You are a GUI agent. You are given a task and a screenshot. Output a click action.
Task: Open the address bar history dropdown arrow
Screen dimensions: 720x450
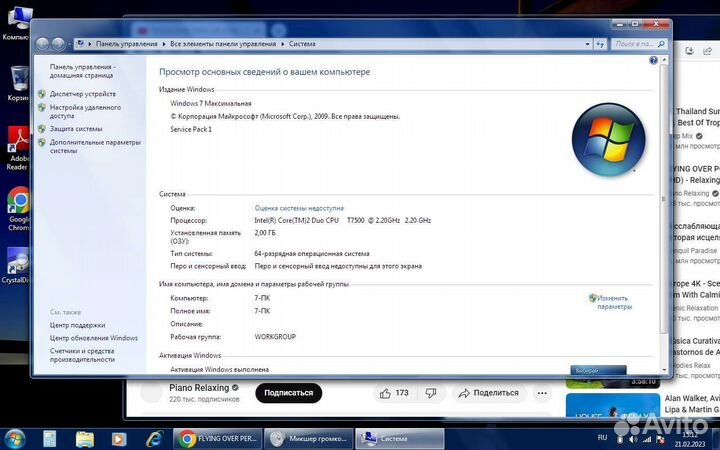(587, 44)
